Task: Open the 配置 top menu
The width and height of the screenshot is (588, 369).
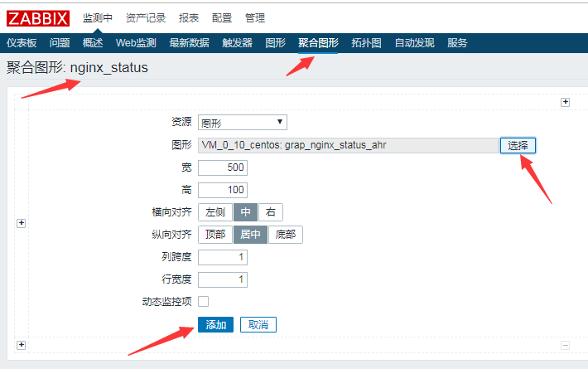Action: pos(222,18)
